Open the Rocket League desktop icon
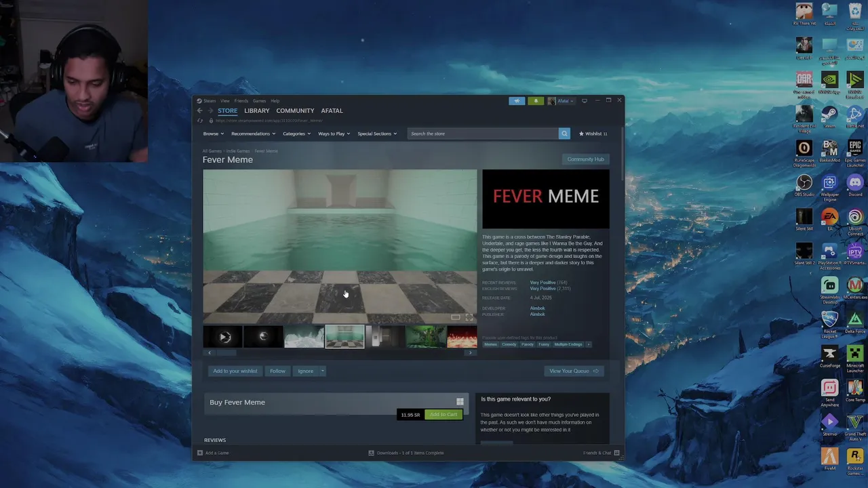 tap(829, 325)
